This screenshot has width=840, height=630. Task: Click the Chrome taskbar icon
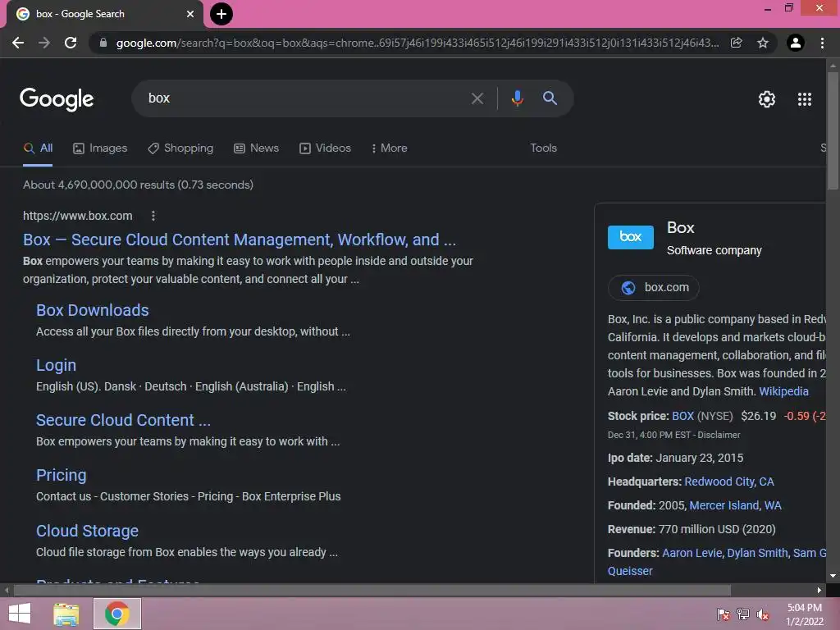tap(116, 614)
